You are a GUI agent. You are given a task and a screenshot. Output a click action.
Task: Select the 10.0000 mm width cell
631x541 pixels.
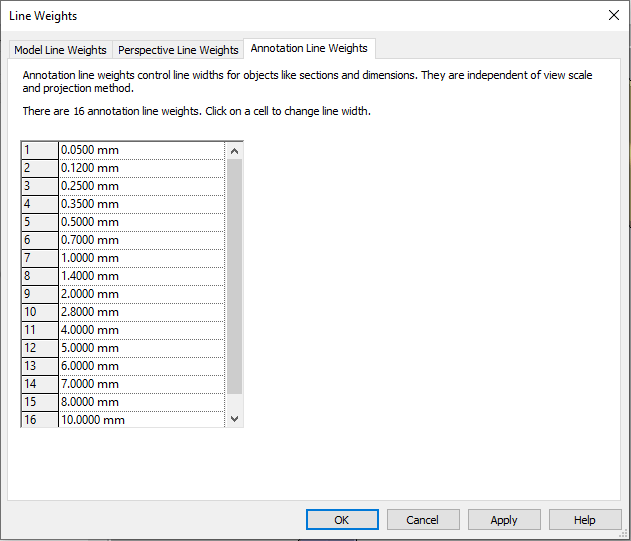(x=140, y=420)
